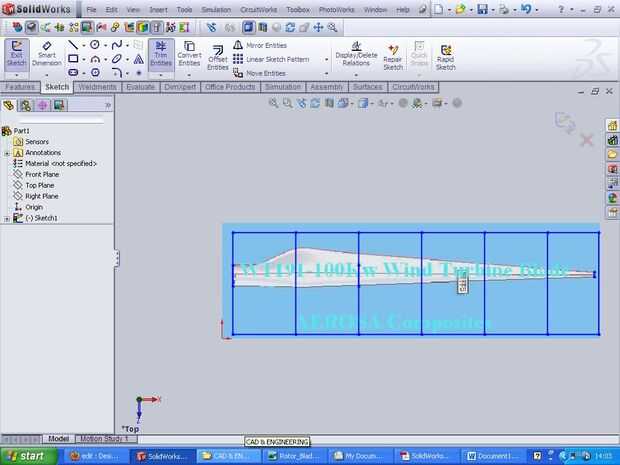
Task: Click the Windows Start button
Action: [x=28, y=456]
